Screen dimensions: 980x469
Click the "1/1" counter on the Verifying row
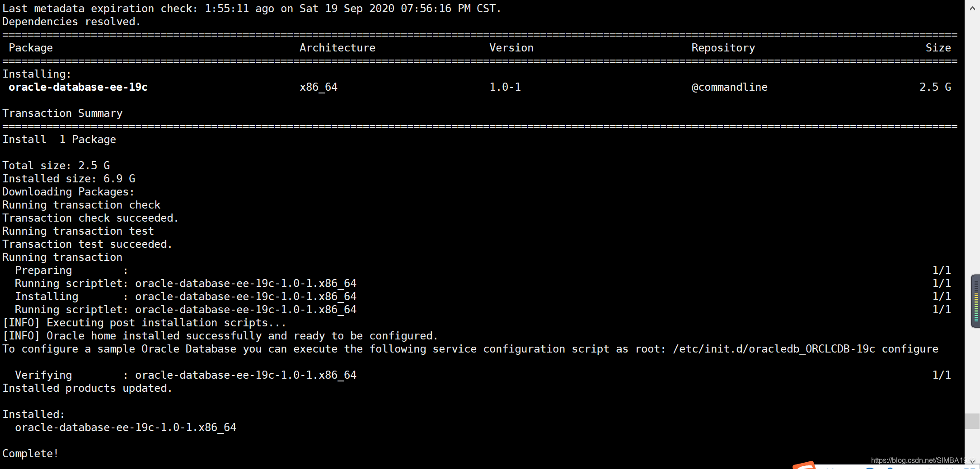click(942, 375)
